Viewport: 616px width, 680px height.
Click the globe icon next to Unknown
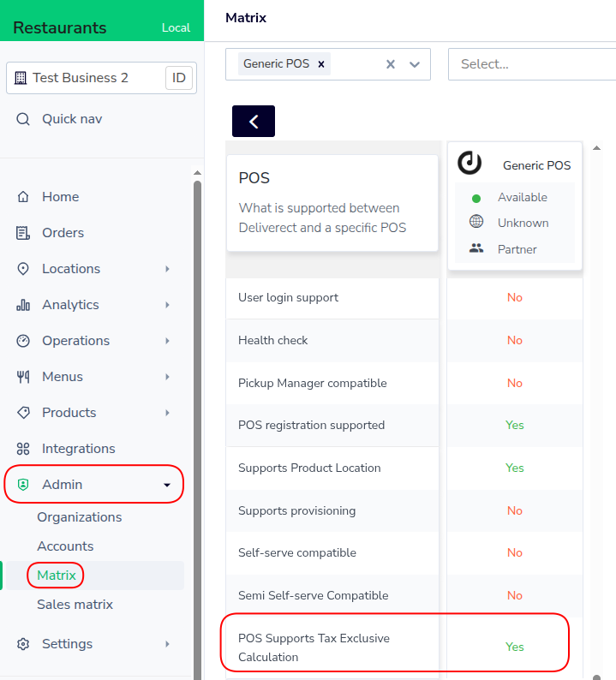[476, 221]
